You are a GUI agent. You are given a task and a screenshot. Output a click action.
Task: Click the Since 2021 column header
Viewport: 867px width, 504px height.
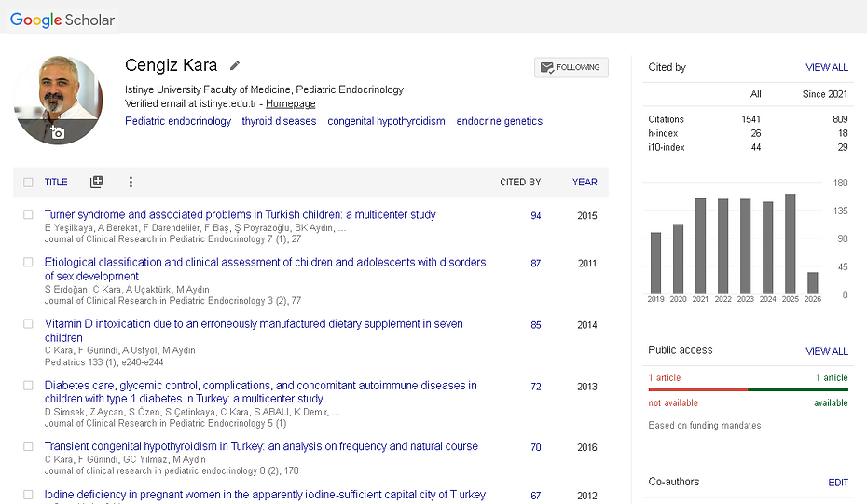click(825, 94)
